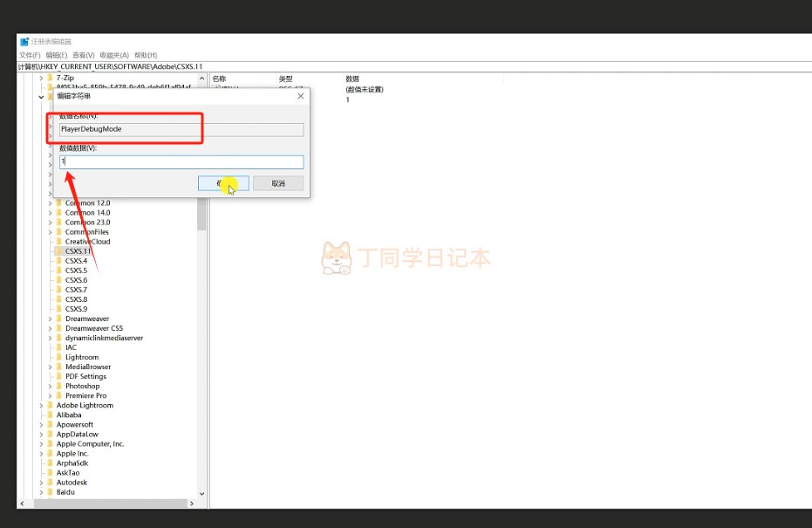Select the Premiere Pro key label
812x528 pixels.
(x=86, y=395)
